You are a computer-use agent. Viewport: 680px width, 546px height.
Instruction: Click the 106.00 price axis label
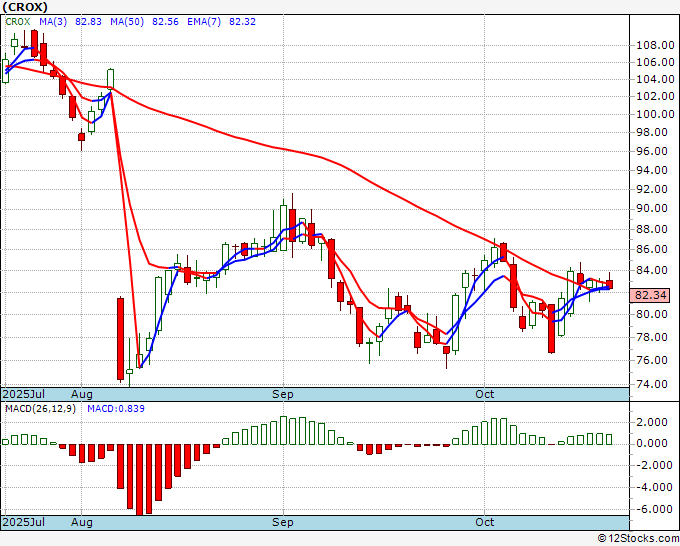(655, 62)
